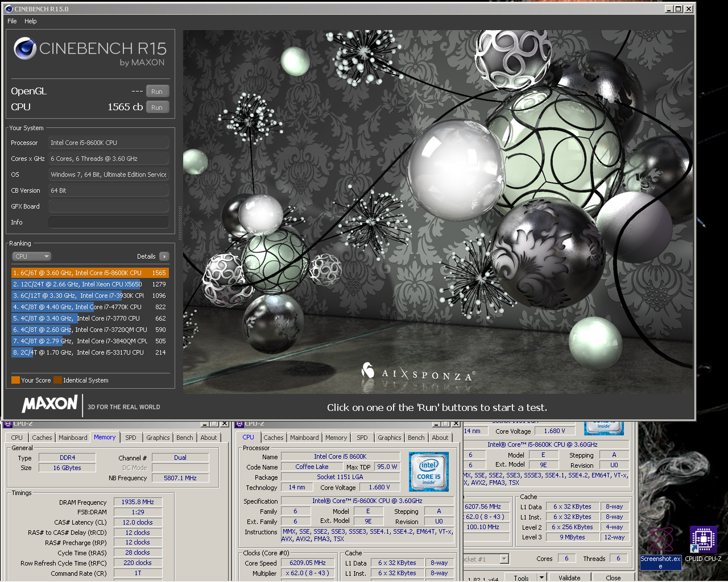Select ranking row 3 Intel Core i7-3930K
Viewport: 728px width, 582px height.
click(x=90, y=296)
